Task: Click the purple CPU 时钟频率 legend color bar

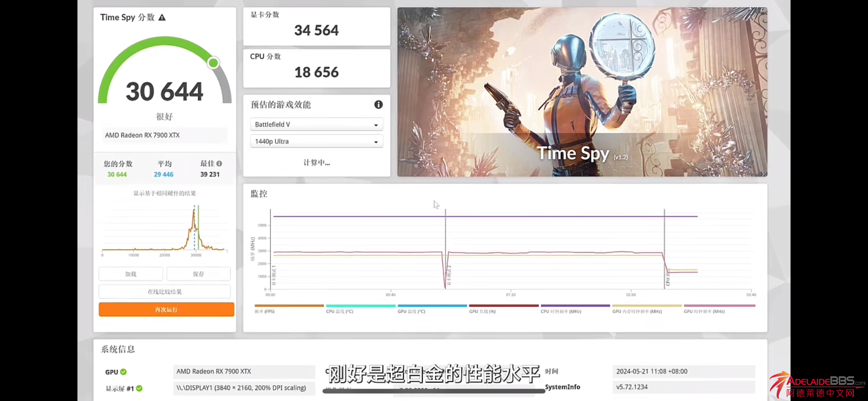Action: click(575, 306)
